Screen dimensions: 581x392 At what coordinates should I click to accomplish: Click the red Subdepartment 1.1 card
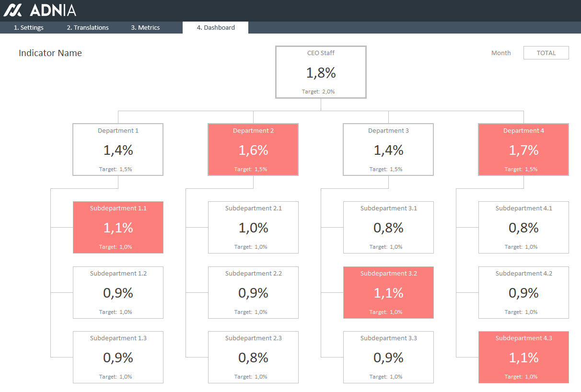[118, 227]
